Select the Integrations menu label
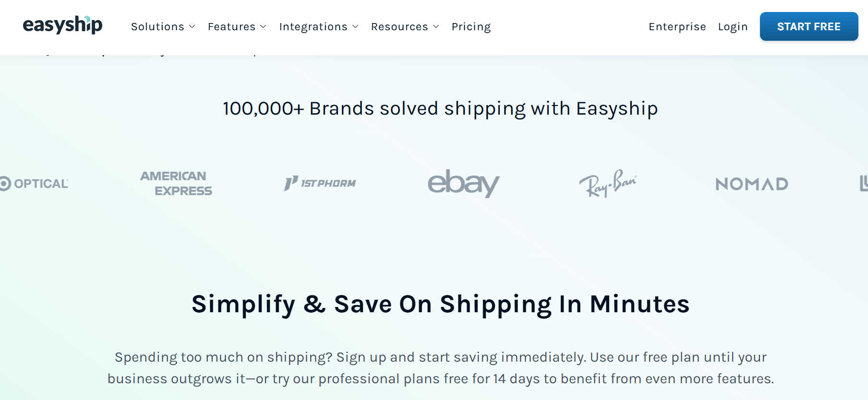 [313, 27]
